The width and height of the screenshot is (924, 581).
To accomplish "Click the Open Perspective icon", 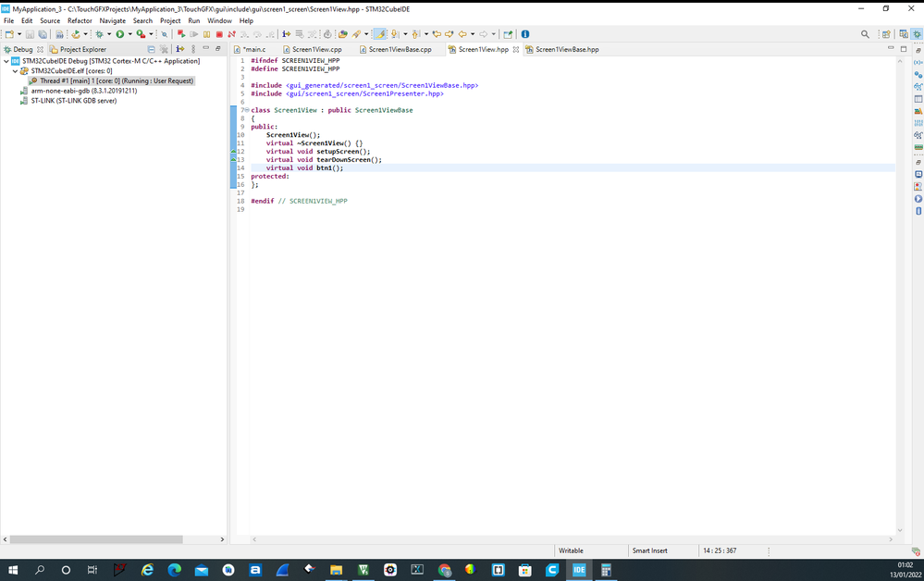I will tap(886, 34).
